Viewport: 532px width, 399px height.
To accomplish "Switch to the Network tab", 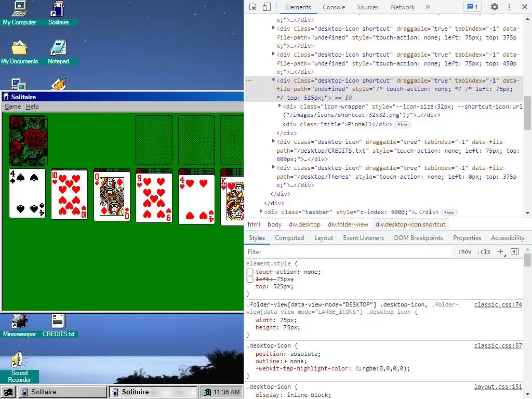I will coord(403,7).
